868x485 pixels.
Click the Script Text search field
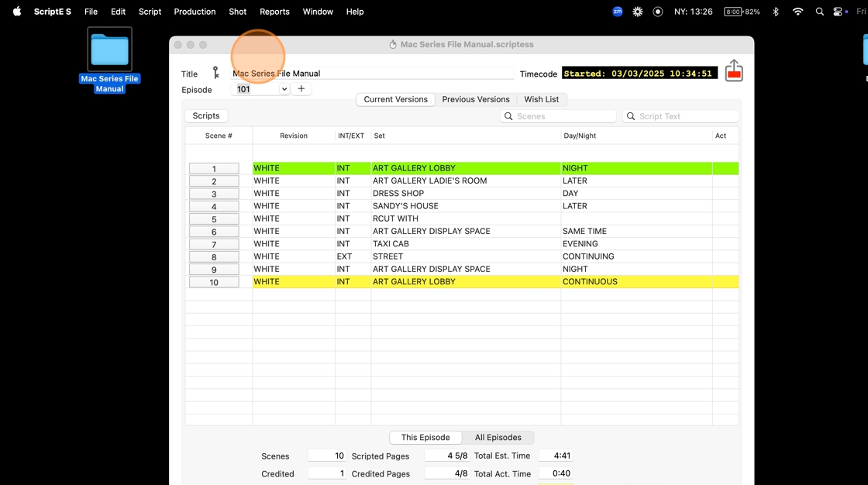(x=680, y=116)
